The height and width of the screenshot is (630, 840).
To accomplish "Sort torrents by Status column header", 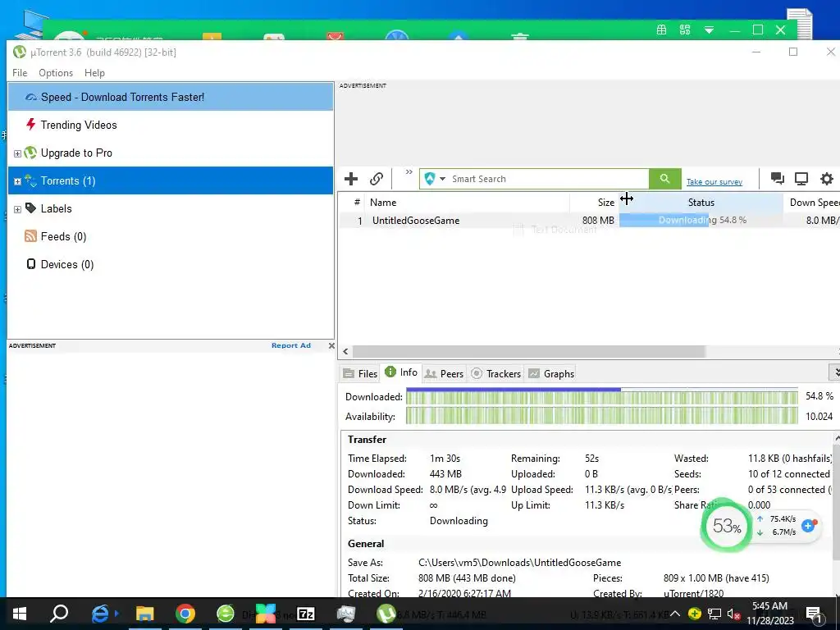I will coord(701,203).
